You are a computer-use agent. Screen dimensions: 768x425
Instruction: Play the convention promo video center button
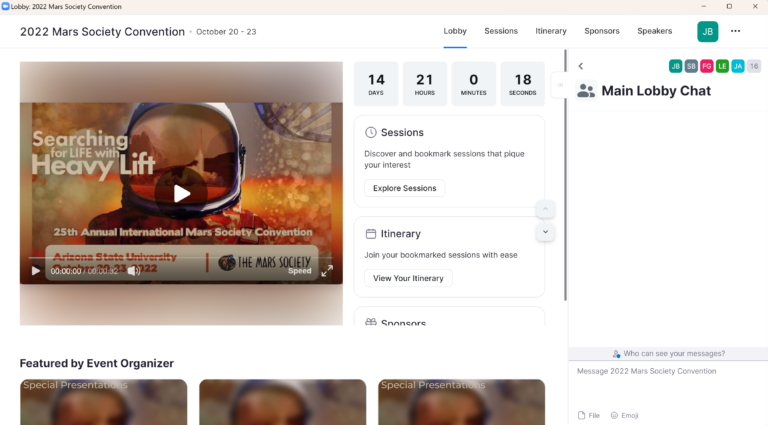[x=182, y=194]
